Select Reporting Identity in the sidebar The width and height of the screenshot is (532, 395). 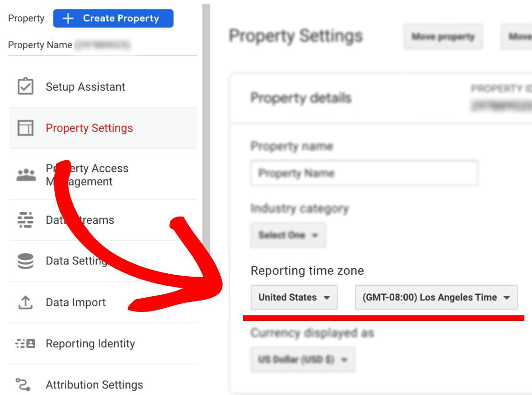(x=90, y=343)
